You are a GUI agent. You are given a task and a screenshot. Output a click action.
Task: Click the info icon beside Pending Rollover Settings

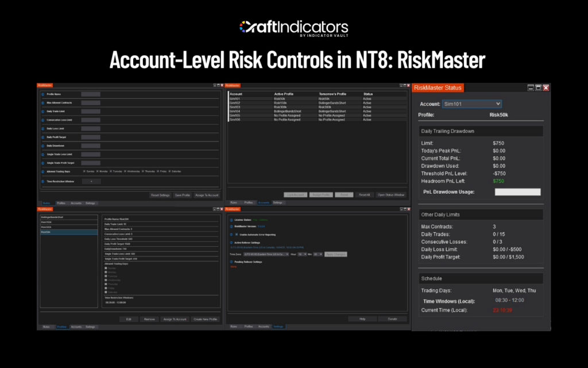click(x=231, y=262)
